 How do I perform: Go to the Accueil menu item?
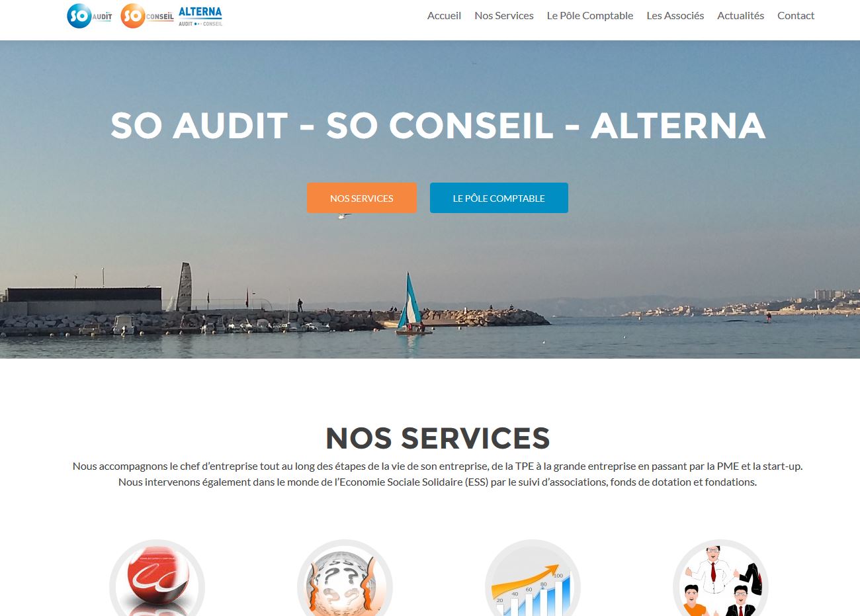coord(444,15)
